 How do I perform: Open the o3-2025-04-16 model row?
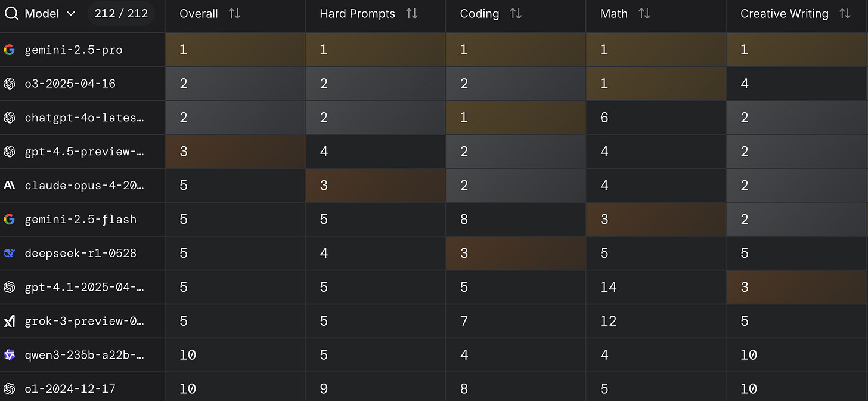tap(70, 84)
